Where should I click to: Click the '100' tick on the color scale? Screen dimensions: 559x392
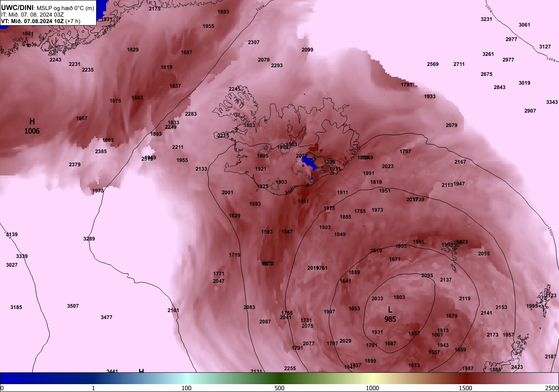pos(186,388)
